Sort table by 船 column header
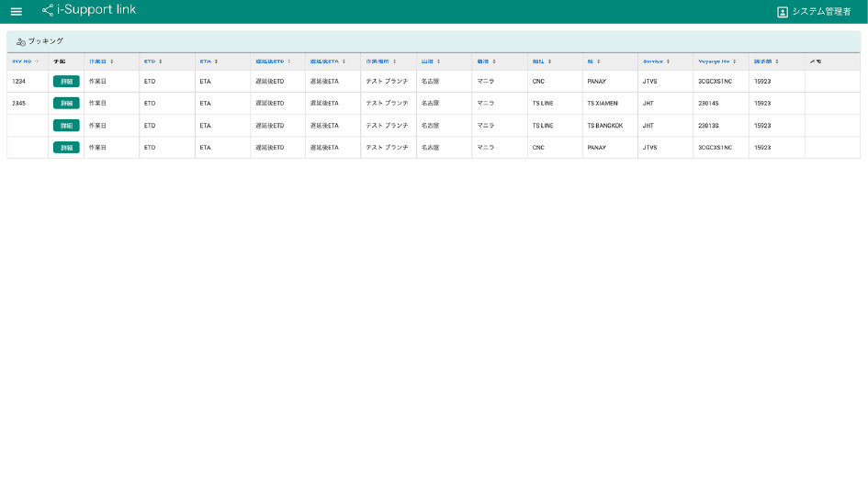The height and width of the screenshot is (490, 868). [590, 61]
